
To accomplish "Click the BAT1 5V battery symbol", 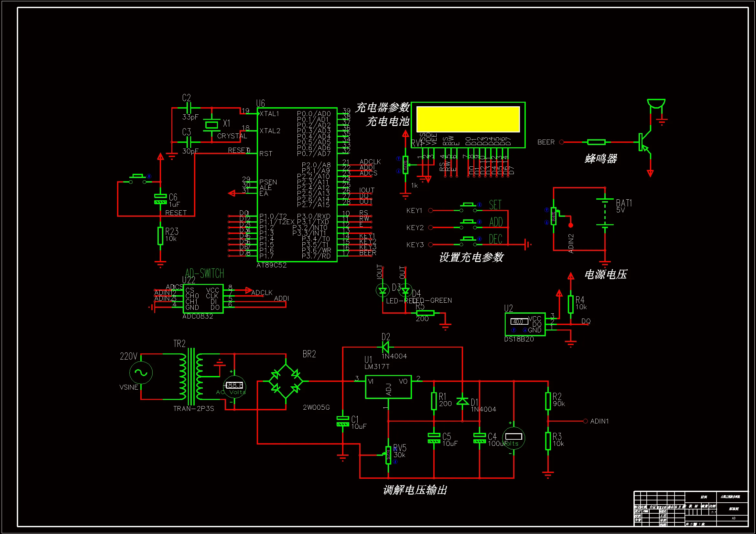I will point(605,212).
